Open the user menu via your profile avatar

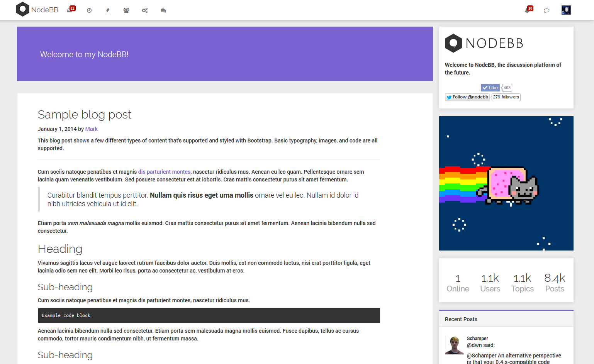click(x=566, y=10)
